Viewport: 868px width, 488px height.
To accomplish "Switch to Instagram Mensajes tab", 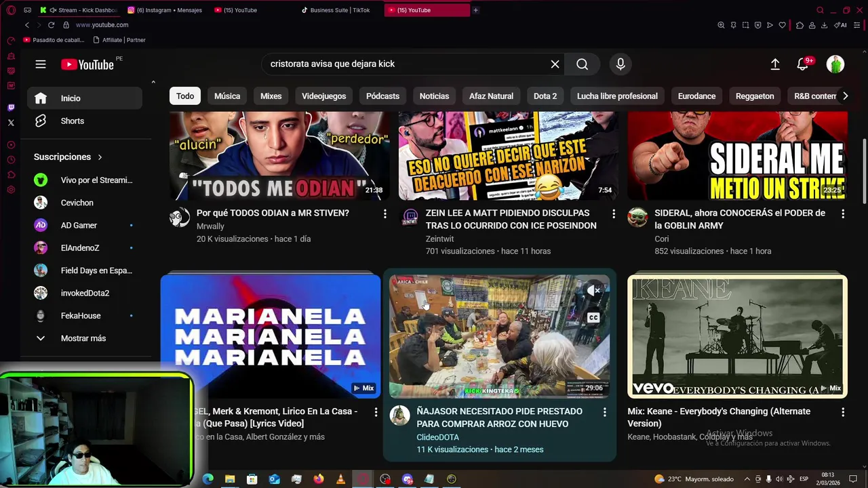I will 166,10.
